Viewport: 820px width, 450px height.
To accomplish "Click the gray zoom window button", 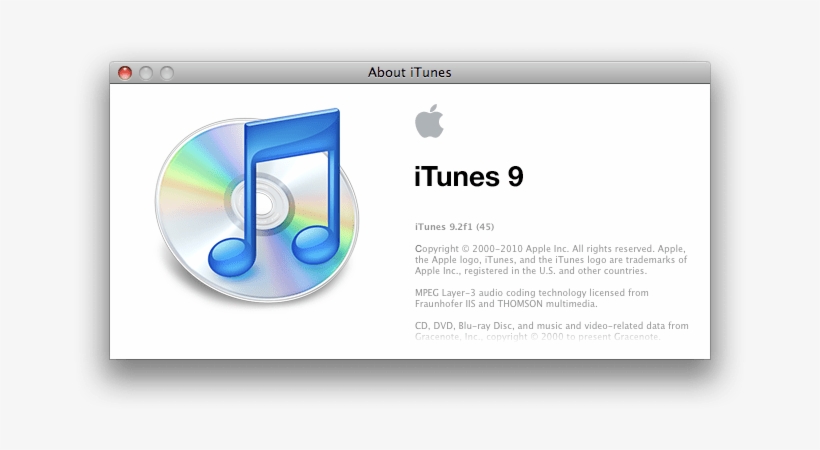I will pyautogui.click(x=167, y=73).
